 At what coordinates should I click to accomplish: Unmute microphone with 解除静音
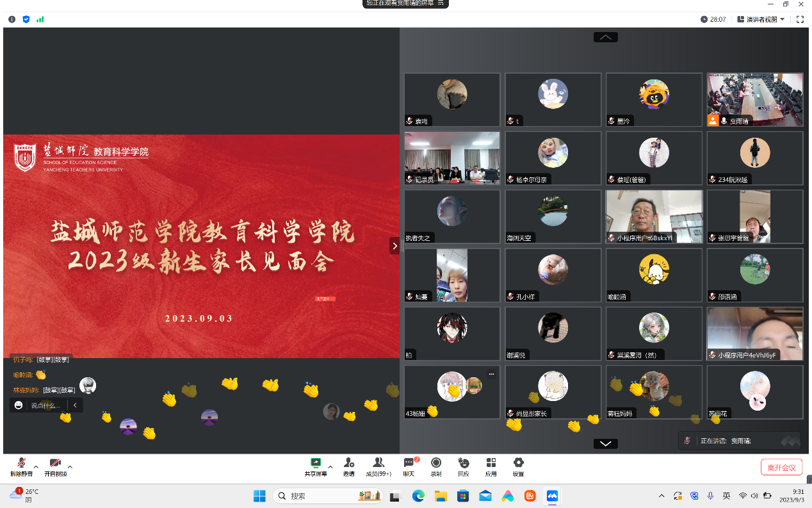pyautogui.click(x=20, y=466)
